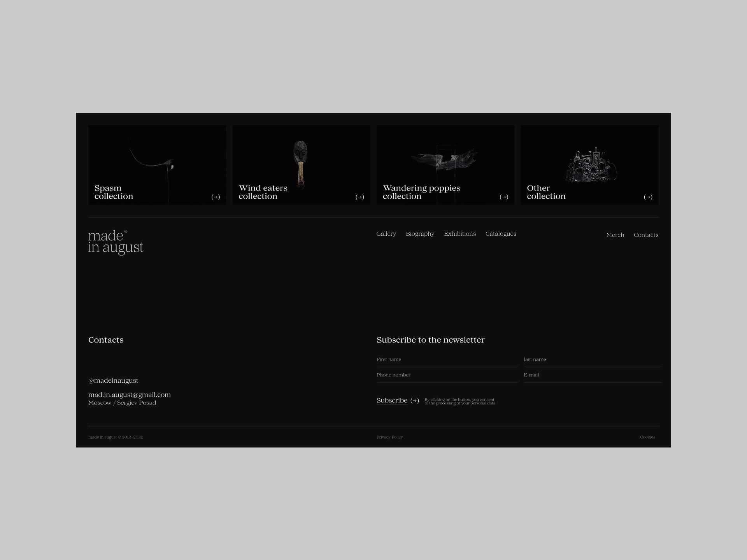This screenshot has height=560, width=747.
Task: Open the Catalogues navigation item
Action: [x=501, y=234]
